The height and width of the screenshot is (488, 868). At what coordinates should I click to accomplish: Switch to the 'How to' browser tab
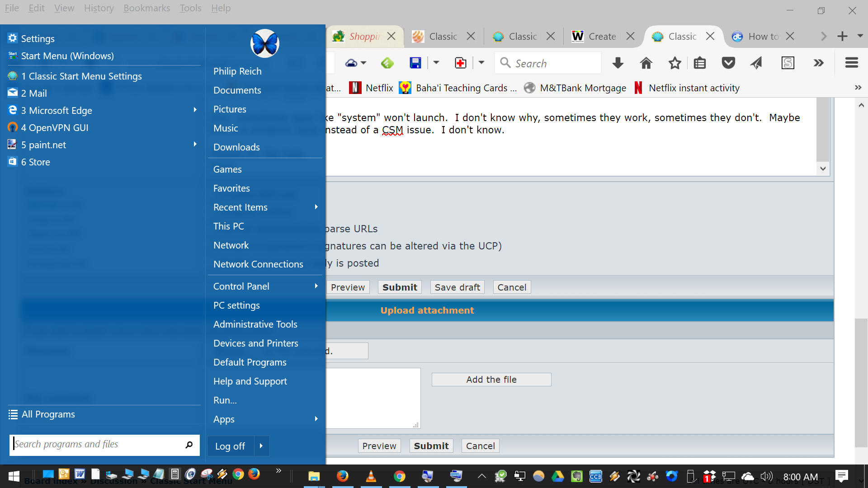pyautogui.click(x=762, y=37)
